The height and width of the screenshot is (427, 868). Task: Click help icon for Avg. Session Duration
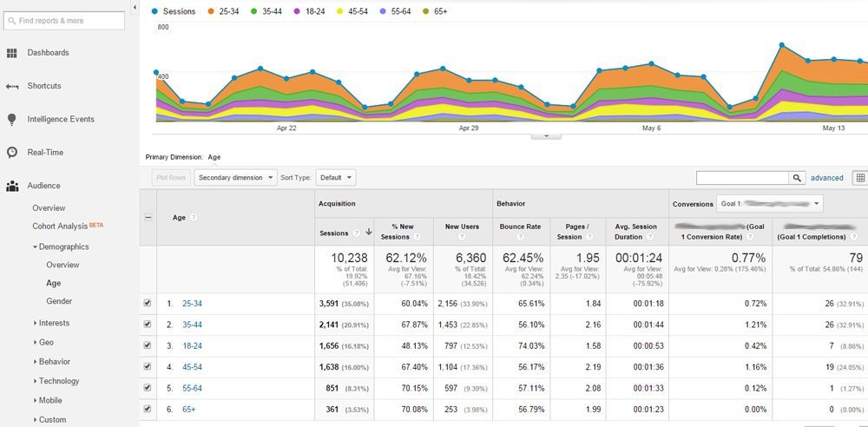(648, 237)
